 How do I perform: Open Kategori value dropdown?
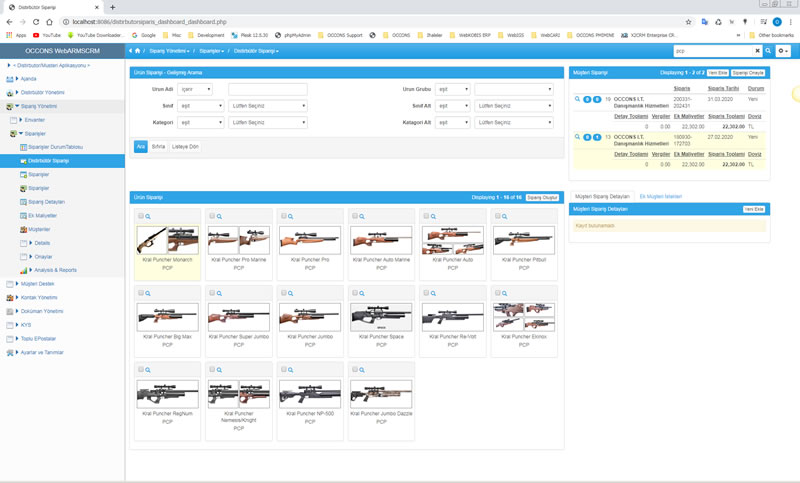coord(268,123)
